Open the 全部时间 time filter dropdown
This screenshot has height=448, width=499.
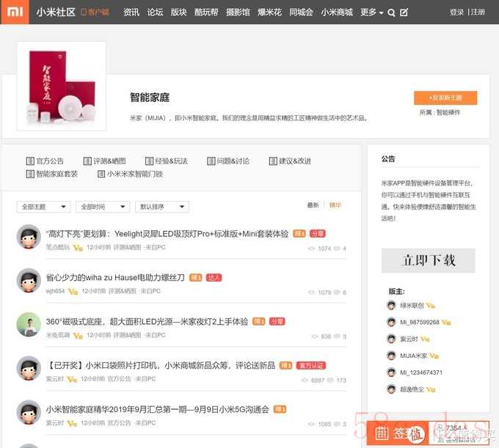coord(102,207)
